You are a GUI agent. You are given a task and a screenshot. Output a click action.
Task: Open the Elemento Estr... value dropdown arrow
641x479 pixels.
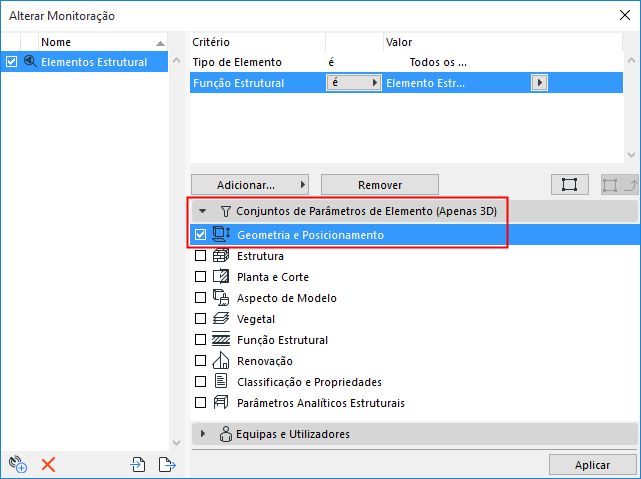(540, 84)
